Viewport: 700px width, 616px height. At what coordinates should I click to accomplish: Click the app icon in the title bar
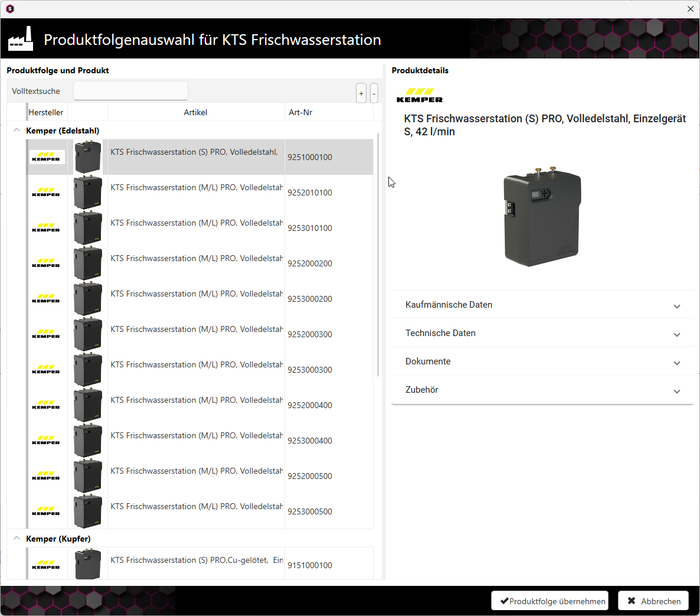(x=10, y=8)
